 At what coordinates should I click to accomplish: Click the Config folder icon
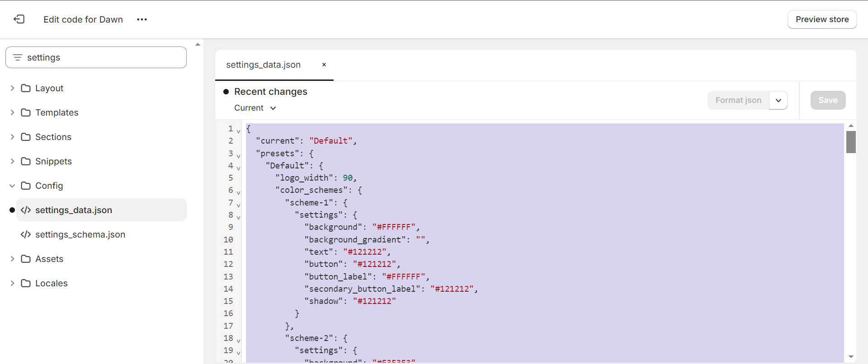[26, 186]
